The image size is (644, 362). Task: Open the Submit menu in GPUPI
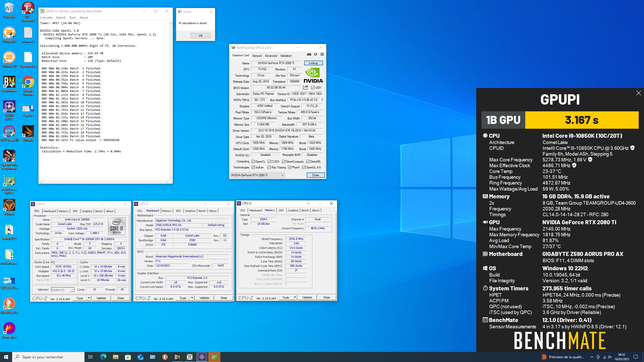coord(61,18)
